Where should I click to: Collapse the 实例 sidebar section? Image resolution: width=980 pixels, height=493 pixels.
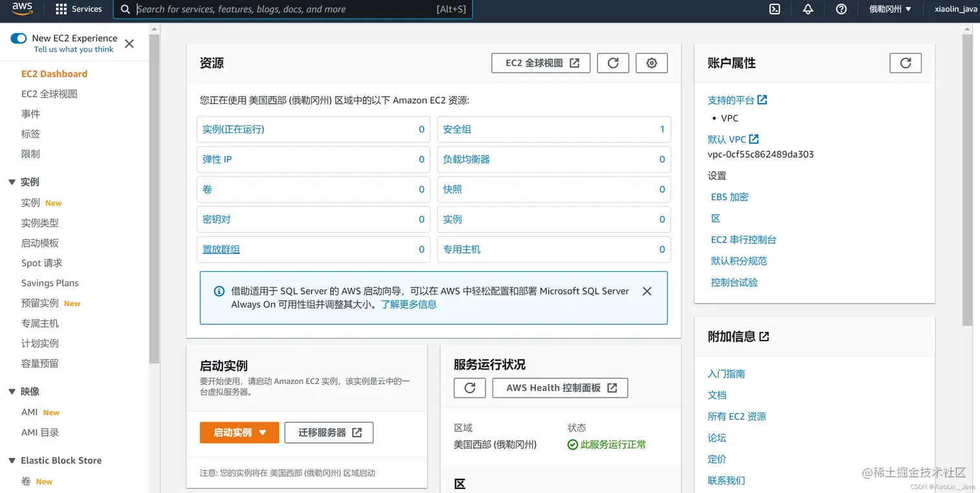pyautogui.click(x=12, y=182)
